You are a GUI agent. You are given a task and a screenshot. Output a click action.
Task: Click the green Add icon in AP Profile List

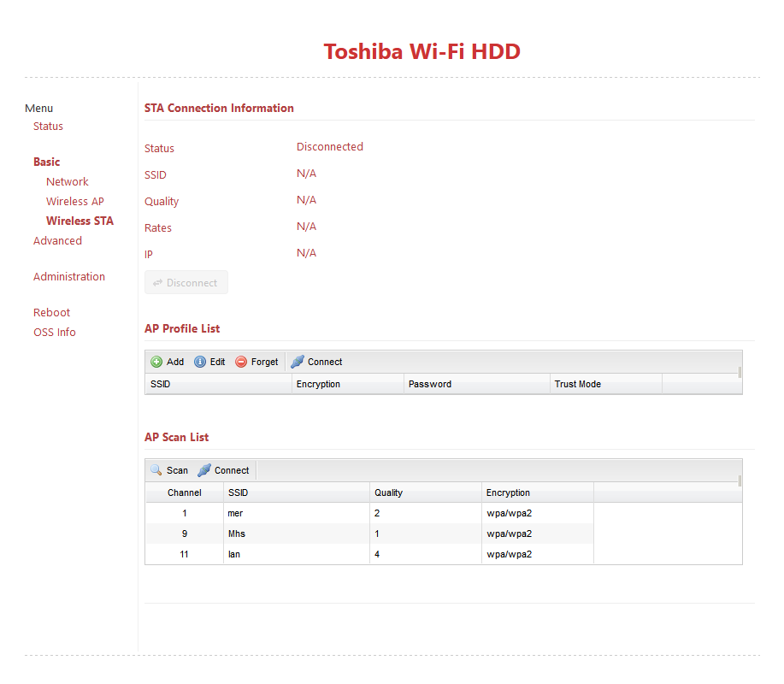tap(156, 362)
